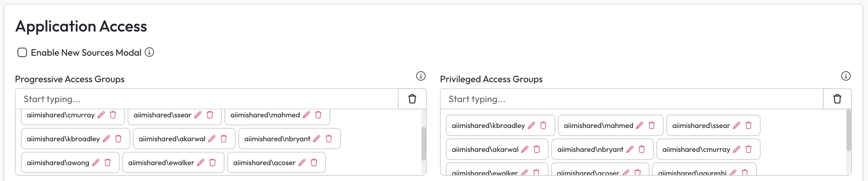
Task: Clear all Privileged Access Groups with trash button
Action: click(837, 99)
